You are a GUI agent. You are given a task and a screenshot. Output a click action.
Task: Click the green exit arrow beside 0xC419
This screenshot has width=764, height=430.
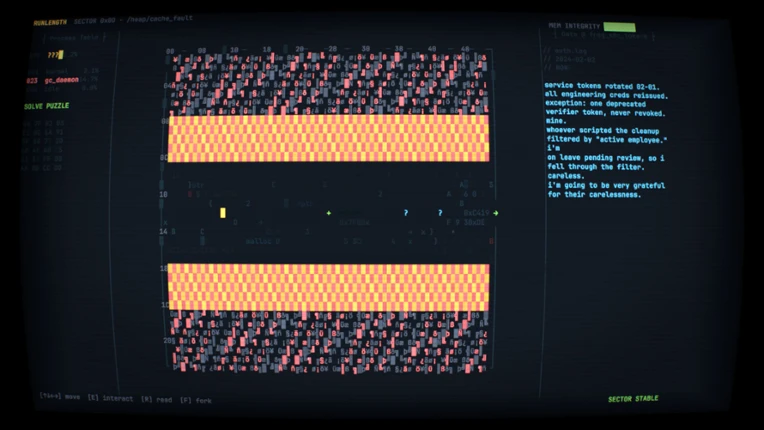tap(496, 213)
